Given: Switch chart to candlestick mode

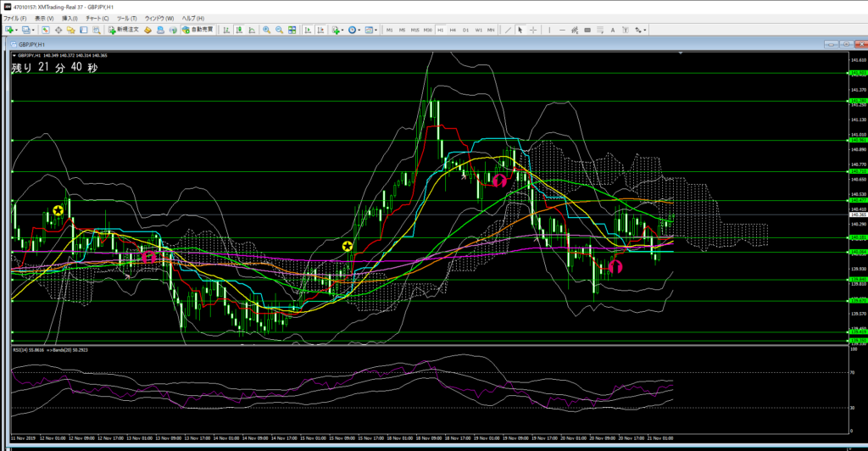Looking at the screenshot, I should coord(239,30).
